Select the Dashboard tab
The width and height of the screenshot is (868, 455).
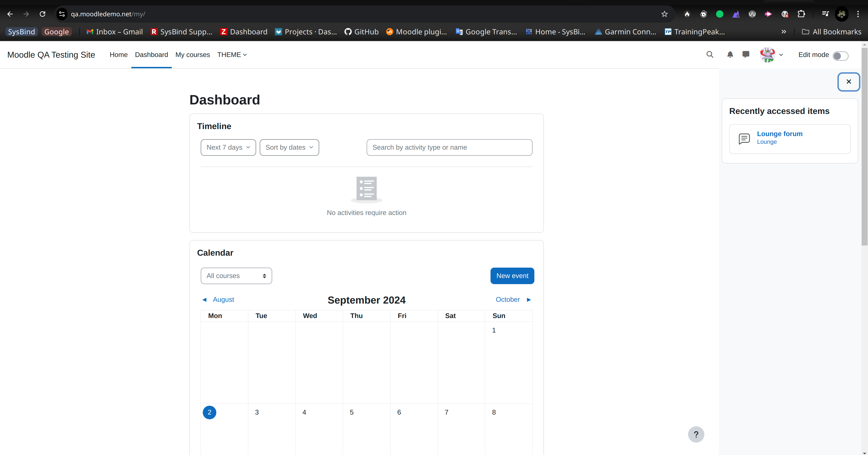tap(151, 55)
